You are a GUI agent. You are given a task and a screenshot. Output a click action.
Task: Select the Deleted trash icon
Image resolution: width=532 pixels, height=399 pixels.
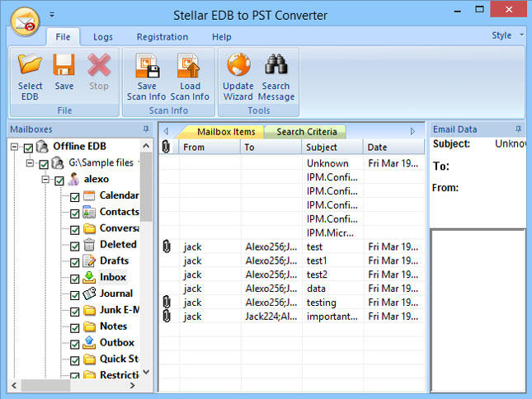[x=89, y=244]
